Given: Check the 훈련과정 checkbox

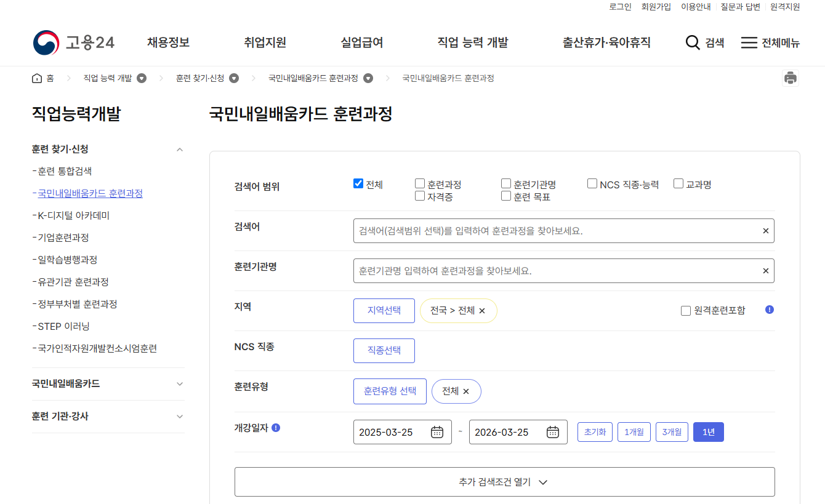Looking at the screenshot, I should click(420, 182).
